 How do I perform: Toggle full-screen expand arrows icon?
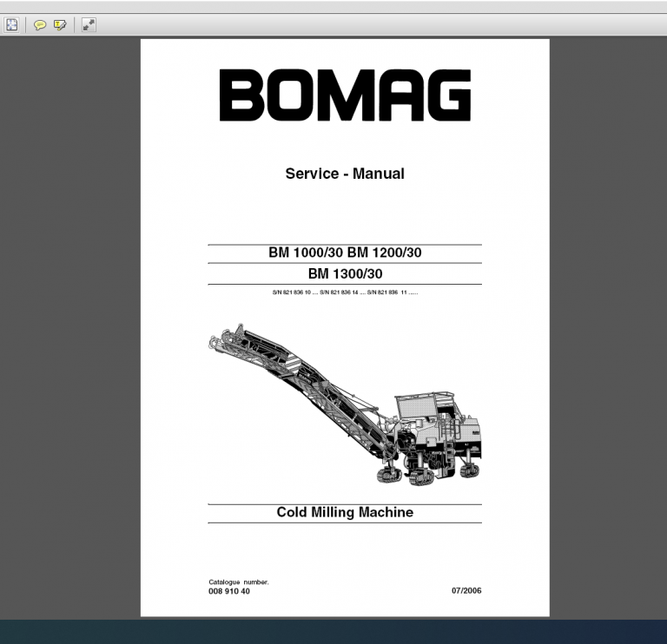point(89,25)
